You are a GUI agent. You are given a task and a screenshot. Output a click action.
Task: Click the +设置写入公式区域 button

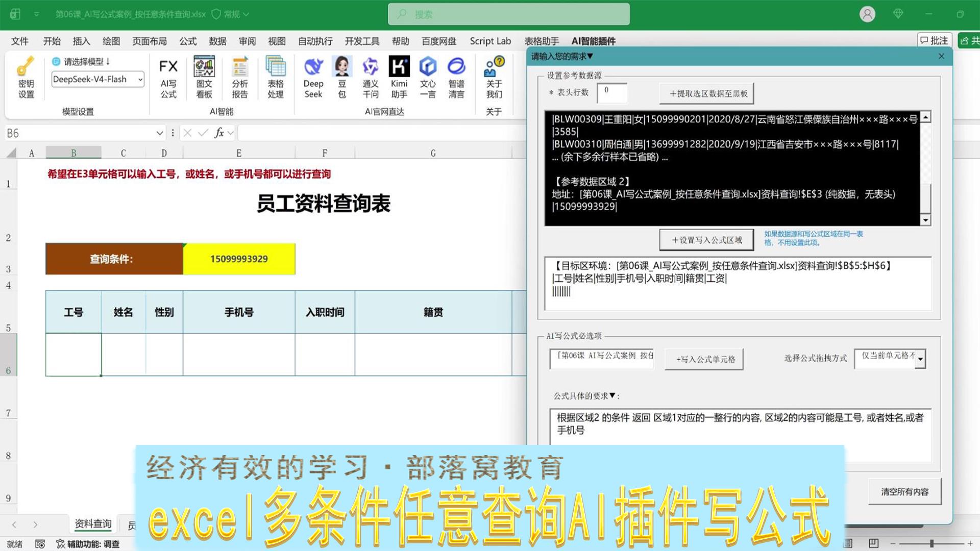(x=706, y=240)
